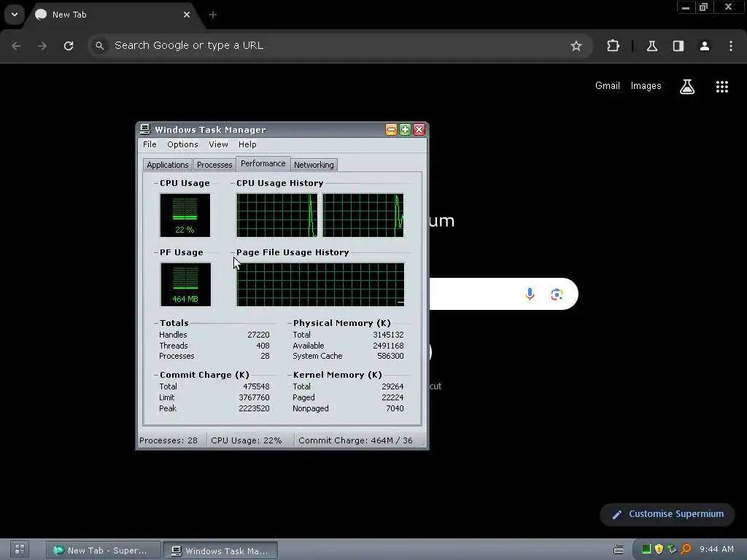Click the Search Labs flask on the page
747x560 pixels.
pos(687,86)
